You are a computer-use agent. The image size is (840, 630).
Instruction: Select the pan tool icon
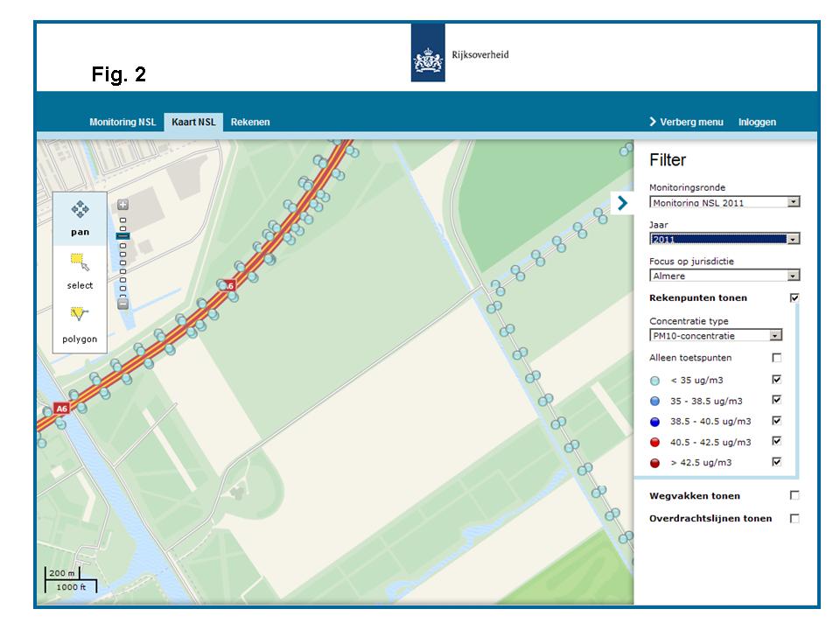point(80,209)
